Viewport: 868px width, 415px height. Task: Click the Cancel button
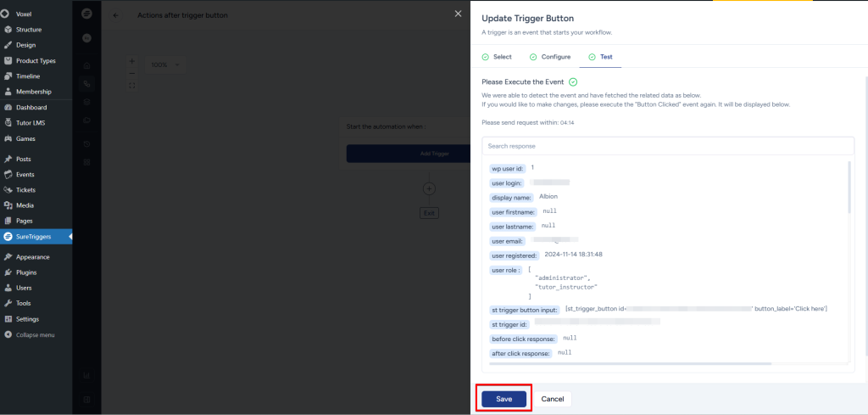coord(553,399)
